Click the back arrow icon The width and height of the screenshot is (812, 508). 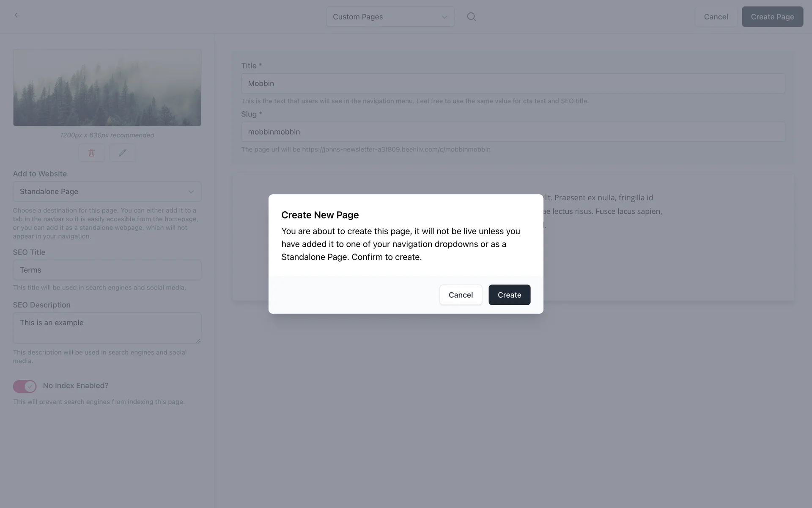pyautogui.click(x=17, y=15)
